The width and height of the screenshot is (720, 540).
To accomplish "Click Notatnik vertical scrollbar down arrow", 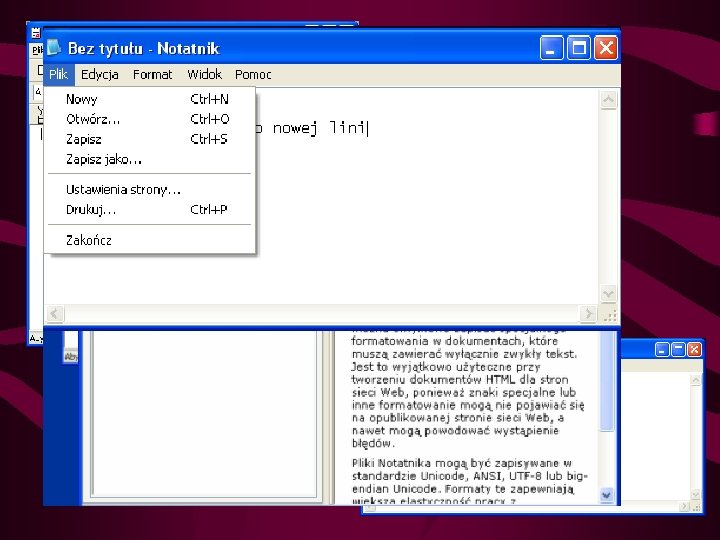I will [x=608, y=293].
